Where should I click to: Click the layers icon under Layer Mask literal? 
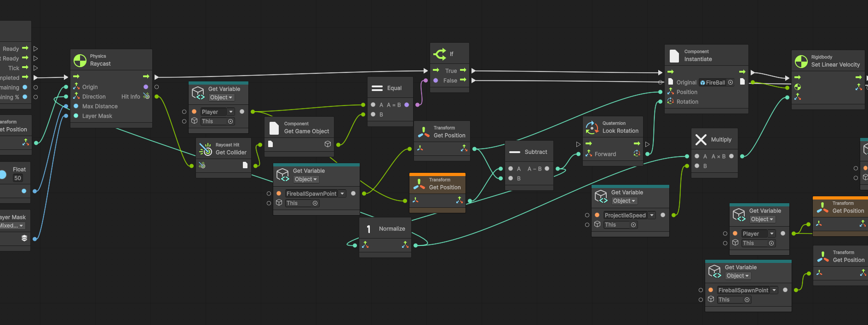(24, 238)
